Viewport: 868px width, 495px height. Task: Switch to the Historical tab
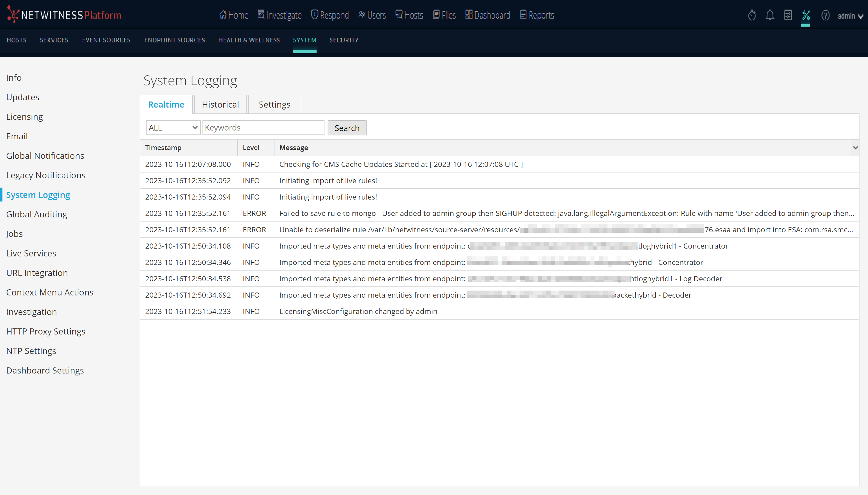(220, 104)
